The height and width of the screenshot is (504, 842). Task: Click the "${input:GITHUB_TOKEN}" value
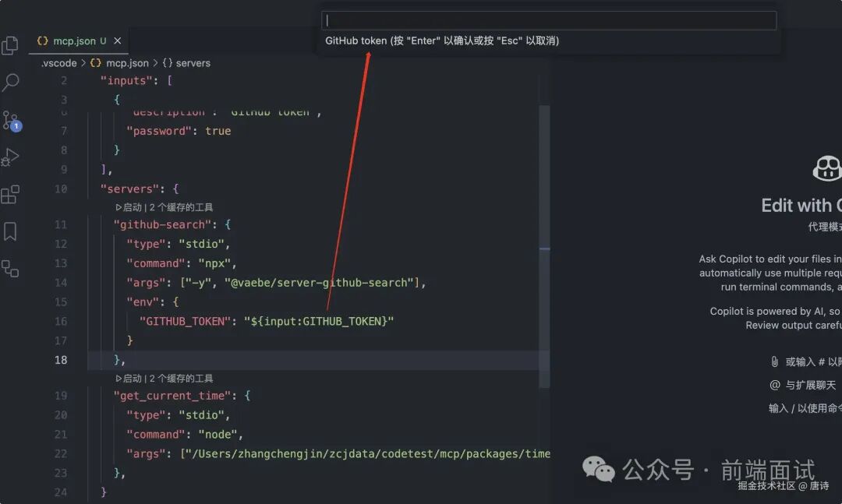pos(319,321)
